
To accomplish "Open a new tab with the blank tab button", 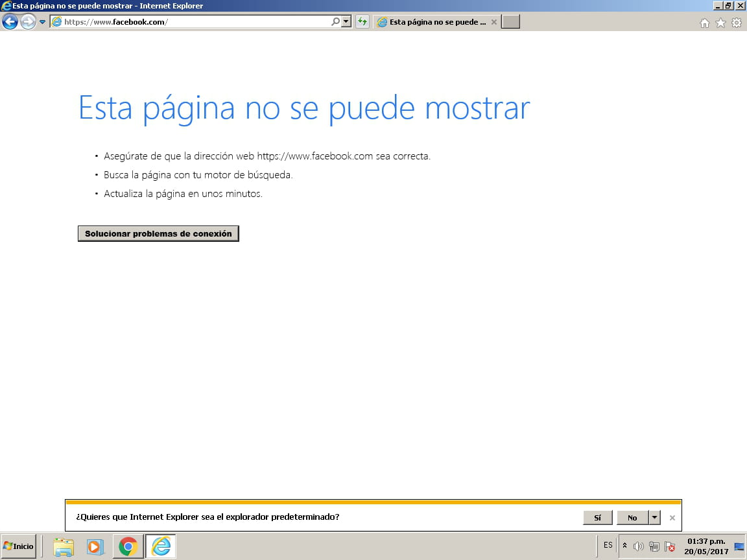I will 510,22.
